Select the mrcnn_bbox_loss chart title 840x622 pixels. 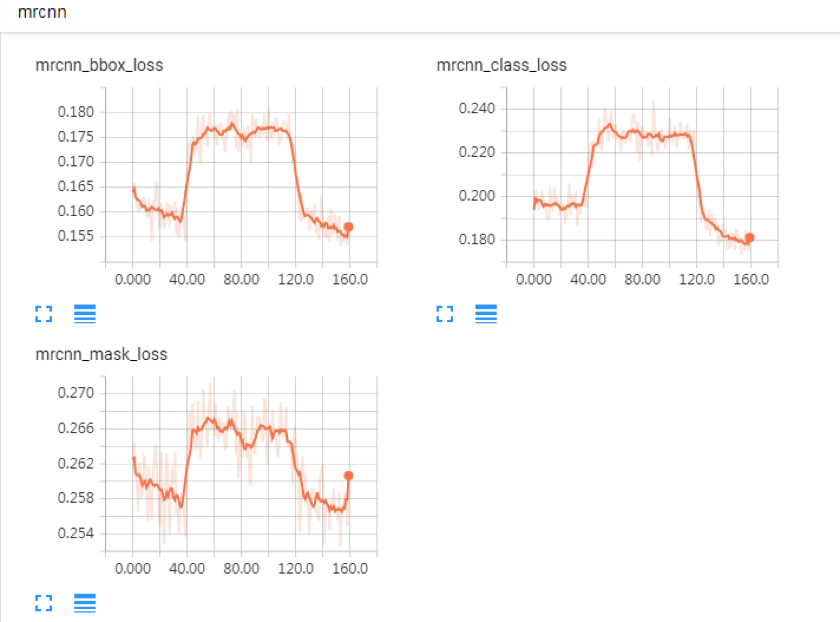point(100,66)
